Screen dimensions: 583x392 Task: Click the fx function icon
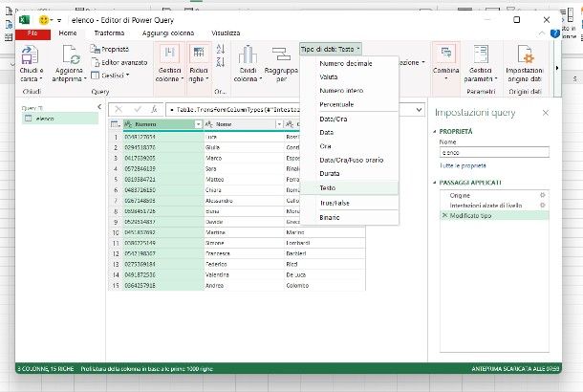pyautogui.click(x=154, y=109)
